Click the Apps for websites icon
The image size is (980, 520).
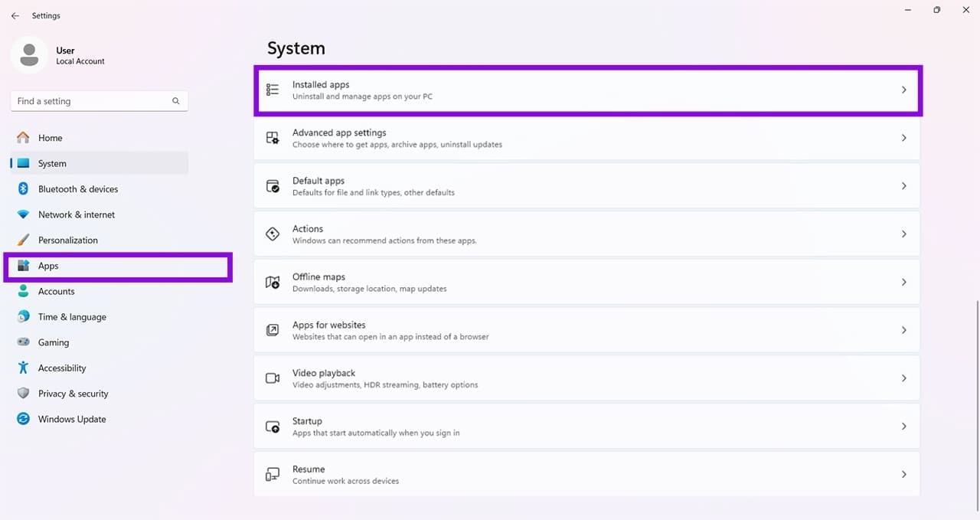273,330
